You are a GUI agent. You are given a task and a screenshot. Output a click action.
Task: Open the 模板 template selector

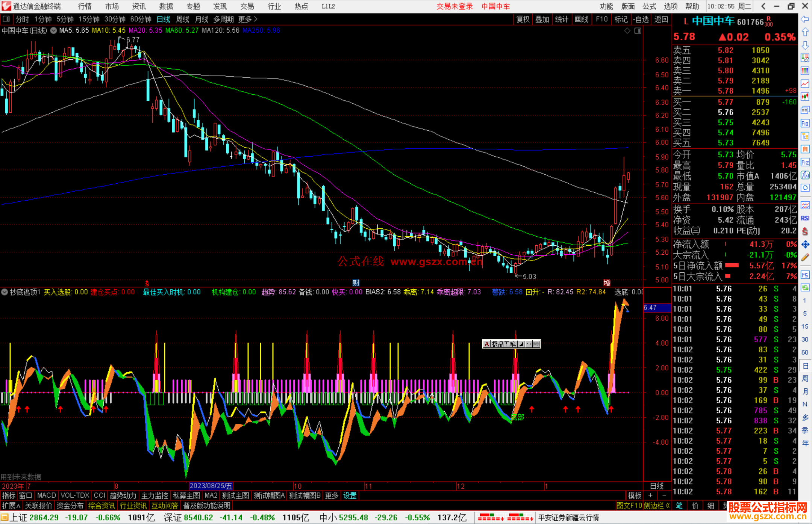[x=635, y=495]
